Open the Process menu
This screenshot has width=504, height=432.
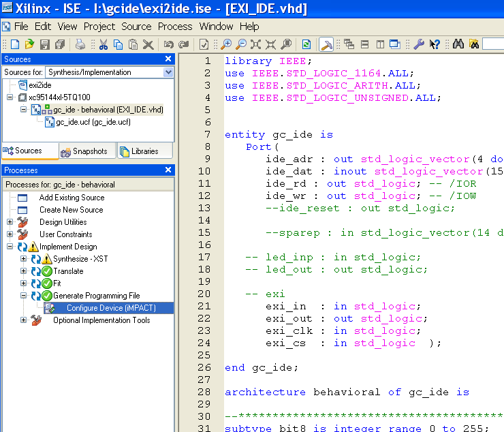pos(175,27)
